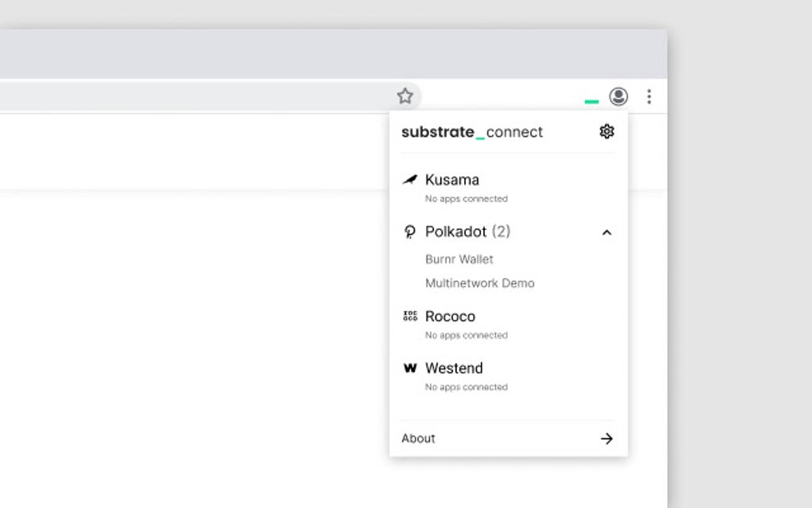Click the Kusama 'No apps connected' status text
This screenshot has width=812, height=508.
click(465, 198)
